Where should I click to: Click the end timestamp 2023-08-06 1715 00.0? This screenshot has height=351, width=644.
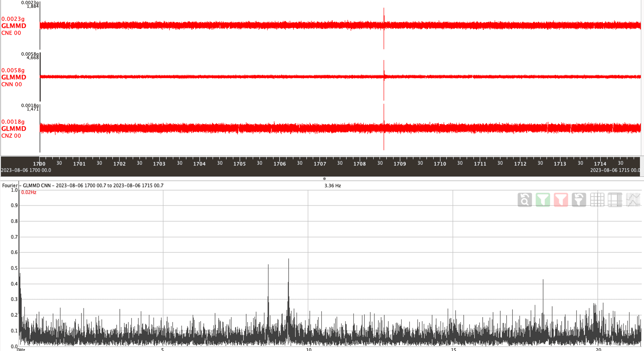pyautogui.click(x=615, y=170)
